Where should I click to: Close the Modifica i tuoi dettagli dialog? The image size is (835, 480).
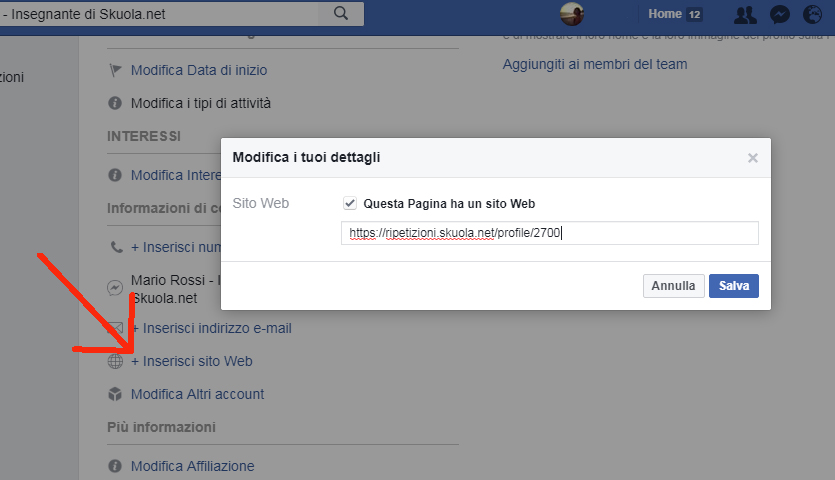point(753,158)
